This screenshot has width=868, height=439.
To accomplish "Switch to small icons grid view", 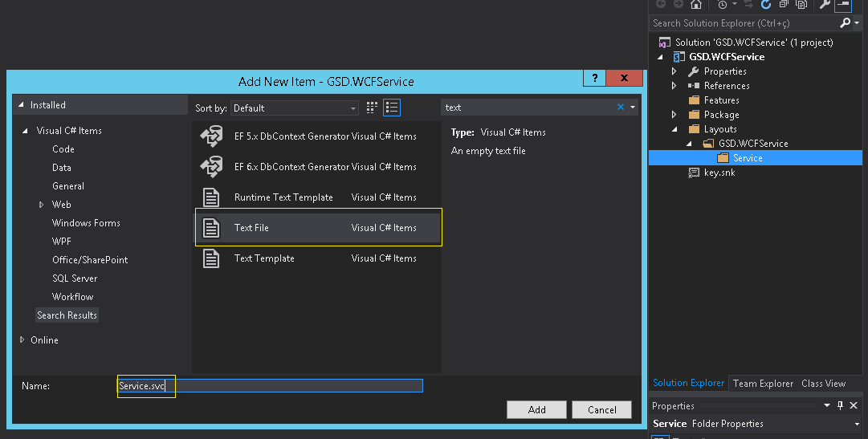I will (x=372, y=108).
